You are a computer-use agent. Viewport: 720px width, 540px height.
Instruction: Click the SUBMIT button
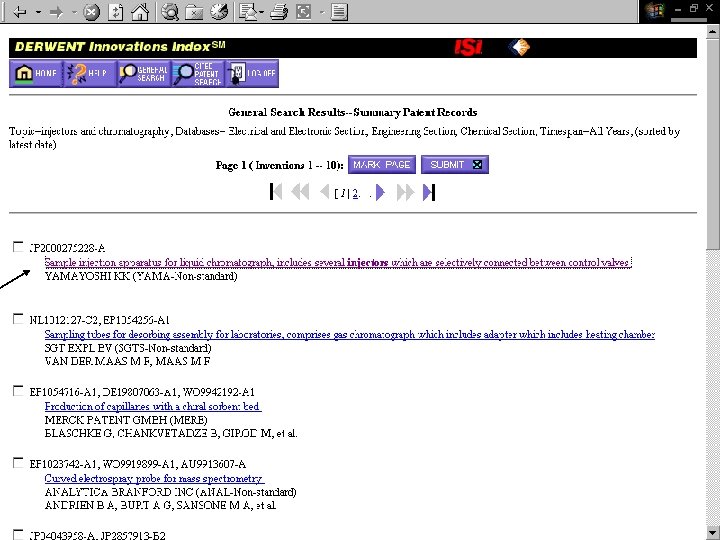(x=455, y=165)
